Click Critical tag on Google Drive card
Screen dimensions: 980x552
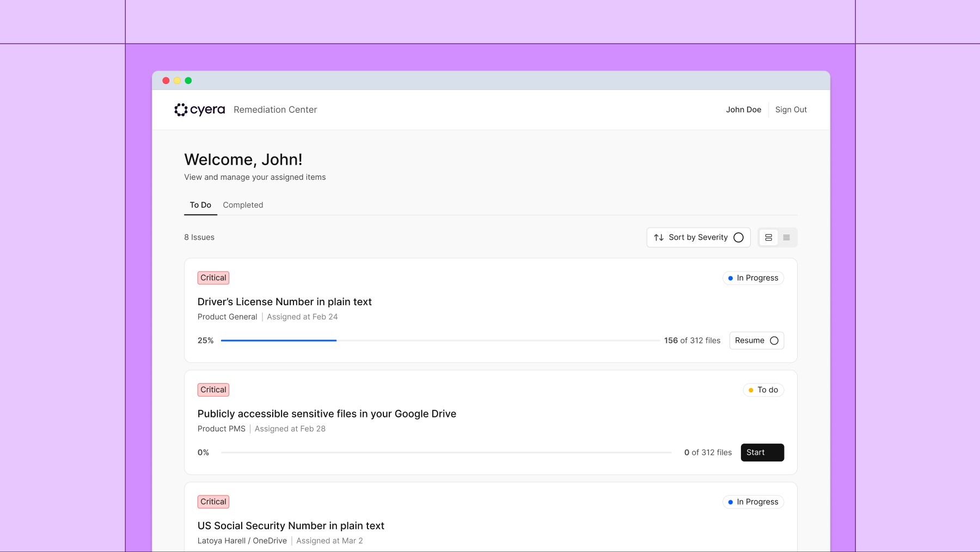click(213, 390)
